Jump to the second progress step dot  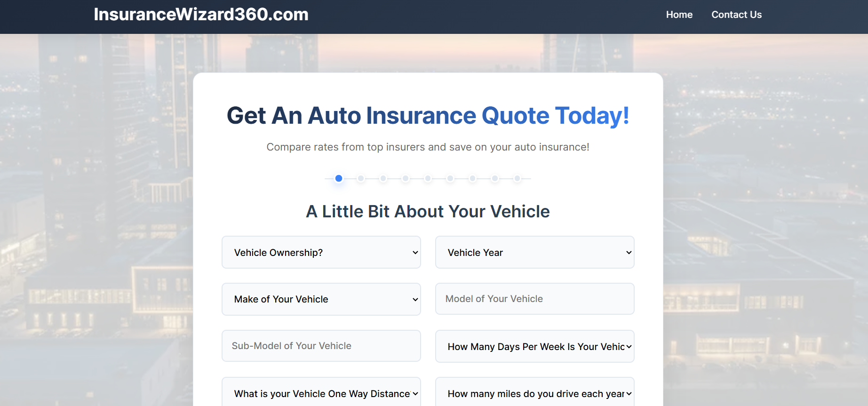[x=361, y=178]
